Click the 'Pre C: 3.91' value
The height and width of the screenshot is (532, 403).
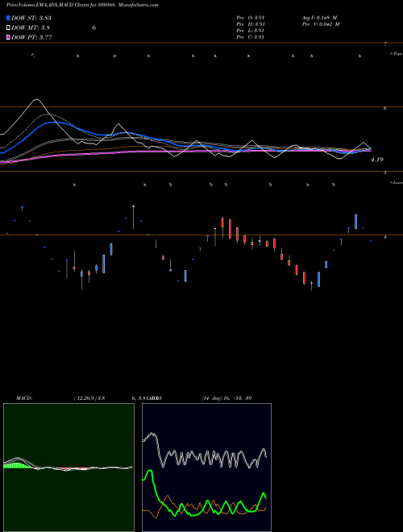coord(251,37)
